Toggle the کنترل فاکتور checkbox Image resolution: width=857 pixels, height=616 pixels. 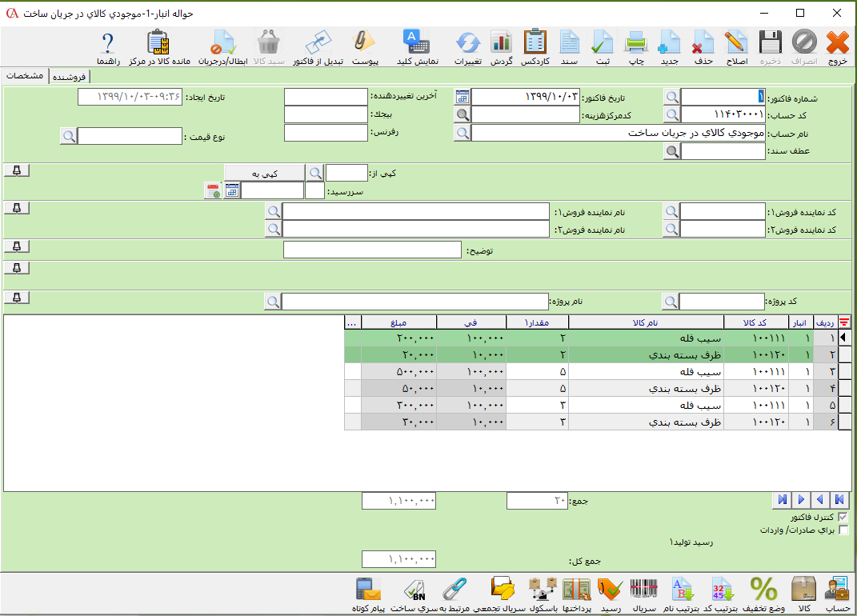pos(843,518)
